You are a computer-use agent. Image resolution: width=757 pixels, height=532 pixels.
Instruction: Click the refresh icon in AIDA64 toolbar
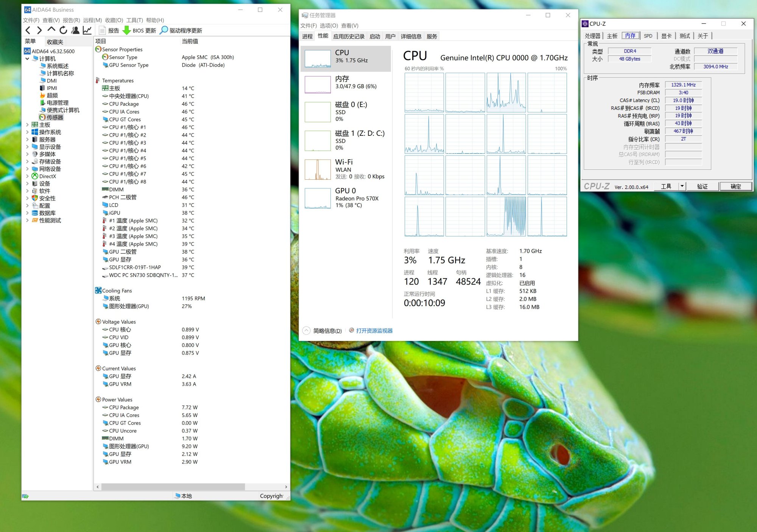[x=63, y=30]
